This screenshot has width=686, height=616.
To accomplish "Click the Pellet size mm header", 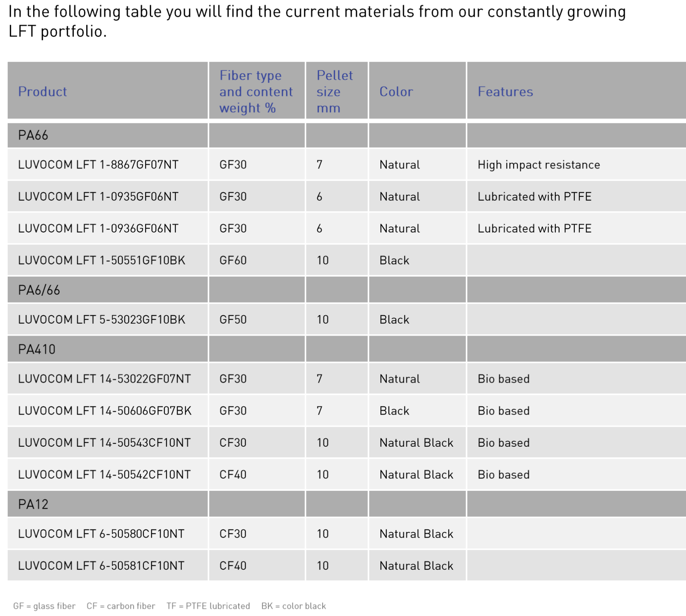I will [x=335, y=92].
